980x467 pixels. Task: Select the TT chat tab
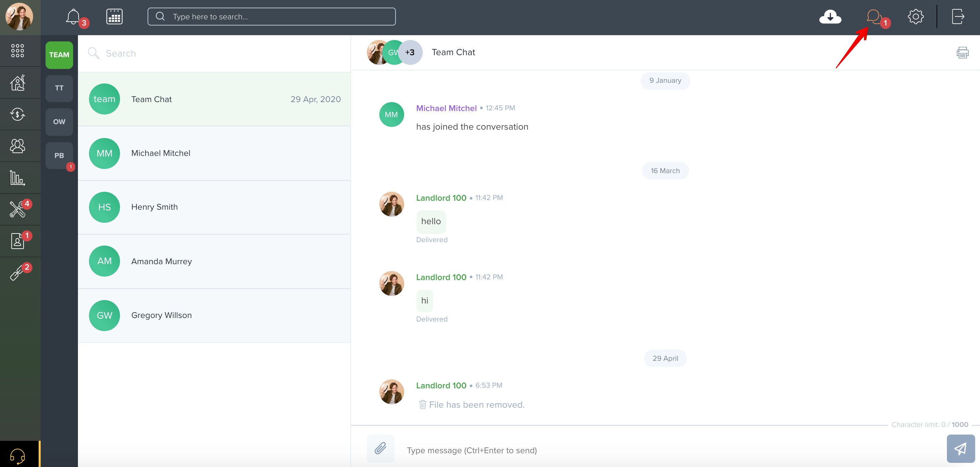pos(59,88)
